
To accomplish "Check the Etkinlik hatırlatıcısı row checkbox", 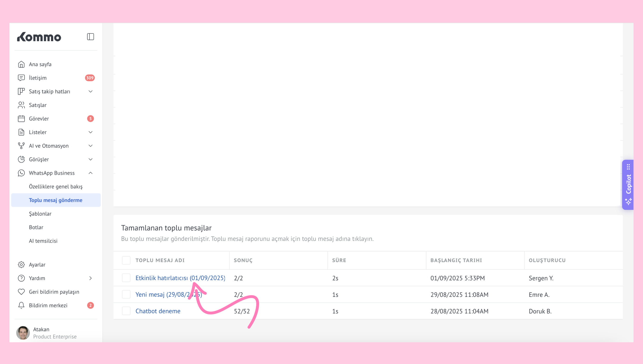I will pyautogui.click(x=126, y=278).
